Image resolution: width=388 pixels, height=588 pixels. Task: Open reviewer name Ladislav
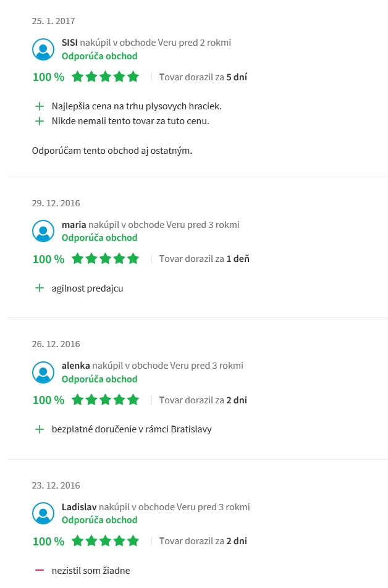pos(79,507)
